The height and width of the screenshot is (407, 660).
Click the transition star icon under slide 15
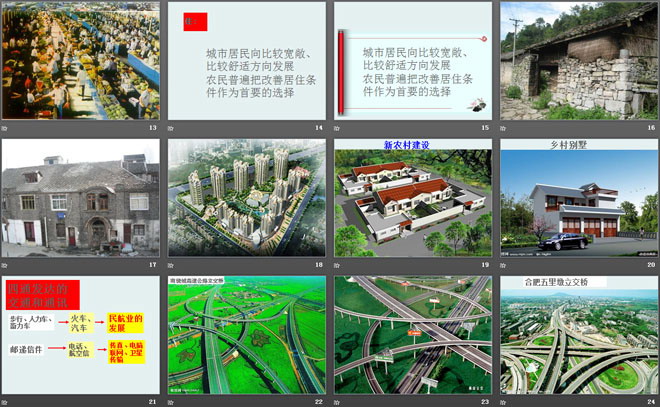tap(337, 128)
